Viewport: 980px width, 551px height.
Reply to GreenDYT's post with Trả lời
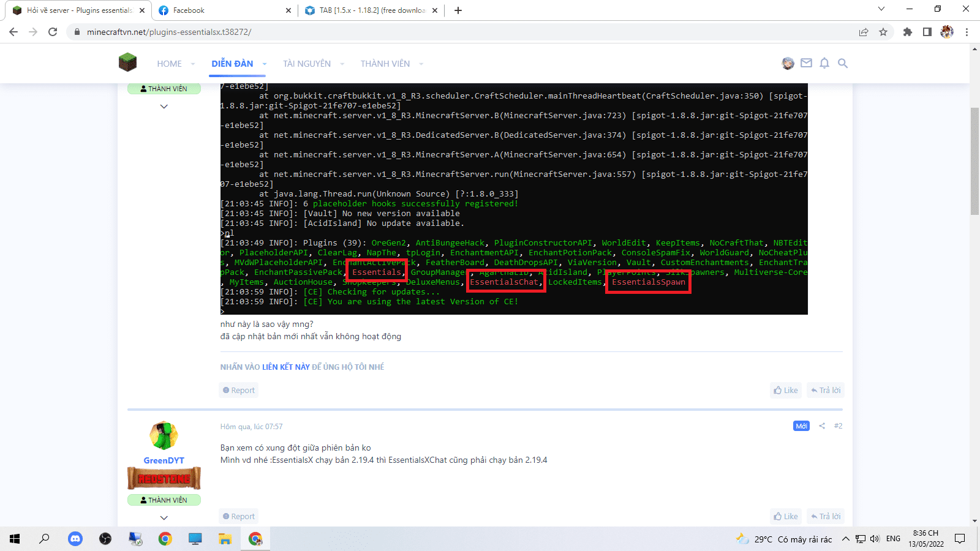click(826, 516)
